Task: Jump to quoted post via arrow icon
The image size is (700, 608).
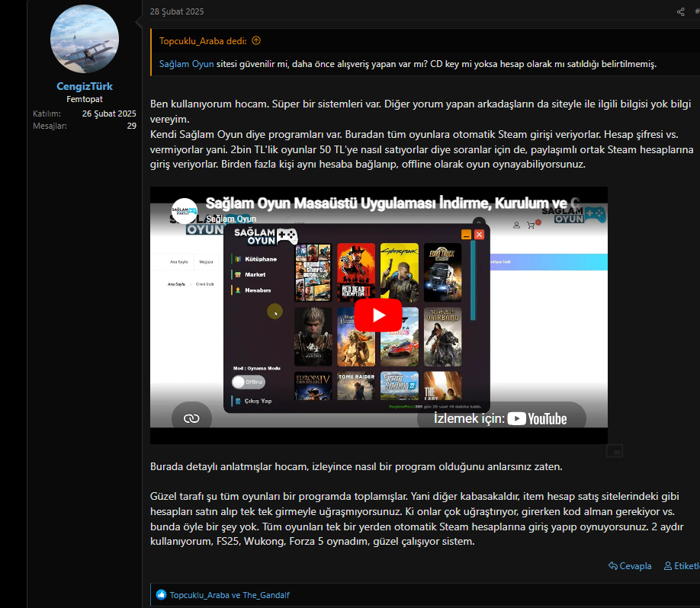Action: (256, 40)
